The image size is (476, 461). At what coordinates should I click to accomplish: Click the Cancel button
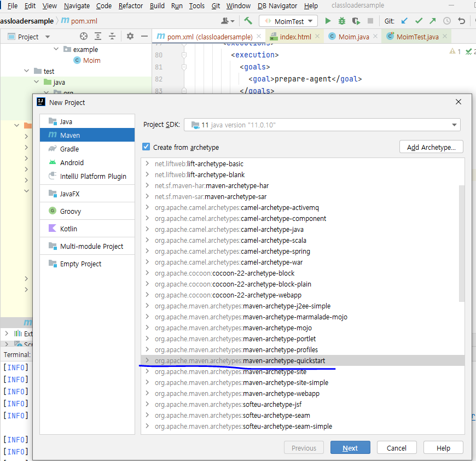tap(397, 448)
